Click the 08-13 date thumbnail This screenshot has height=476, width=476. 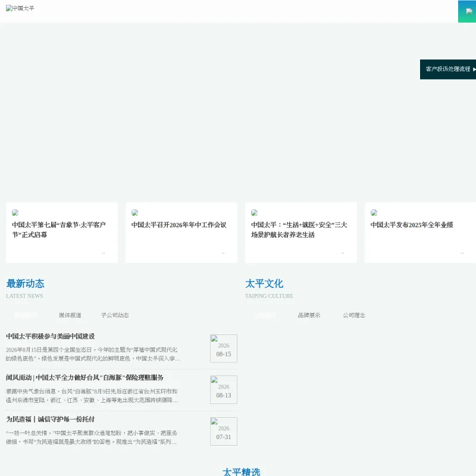(x=224, y=390)
